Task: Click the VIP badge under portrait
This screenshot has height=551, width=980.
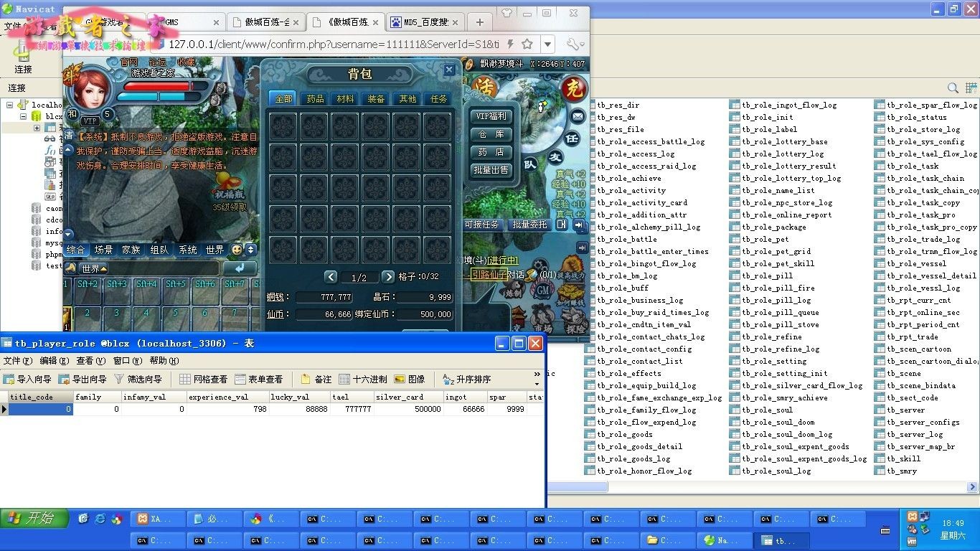Action: pyautogui.click(x=90, y=121)
